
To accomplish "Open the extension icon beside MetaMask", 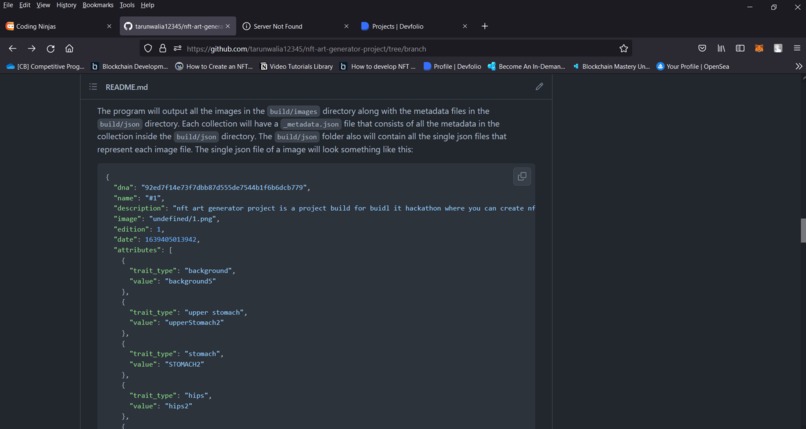I will point(778,48).
